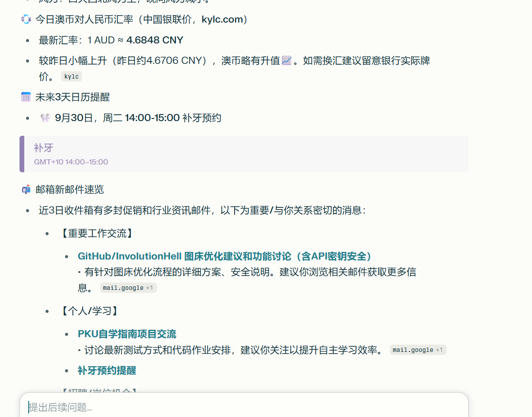Click the +1 counter after first mail.google
This screenshot has height=417, width=532.
coord(150,288)
